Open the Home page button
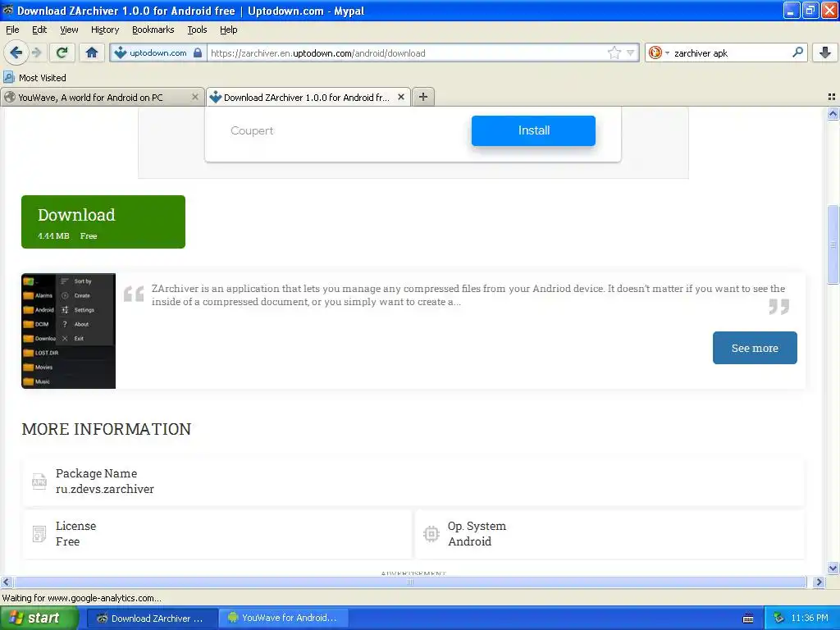Viewport: 840px width, 630px height. coord(92,52)
